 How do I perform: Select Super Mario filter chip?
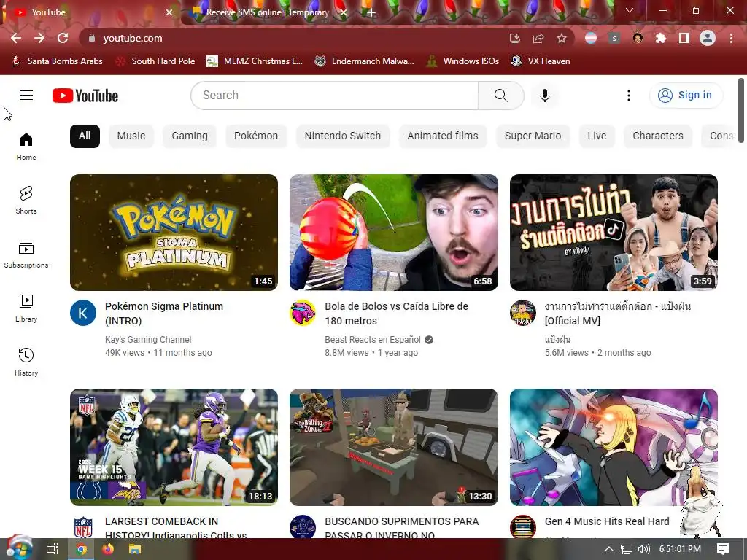click(x=533, y=136)
